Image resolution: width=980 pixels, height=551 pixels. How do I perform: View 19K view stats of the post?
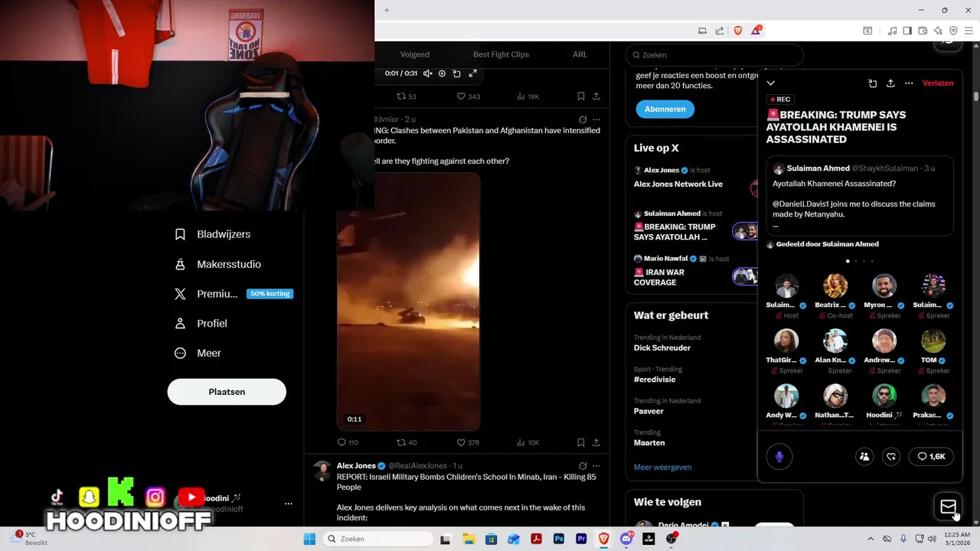pyautogui.click(x=528, y=96)
